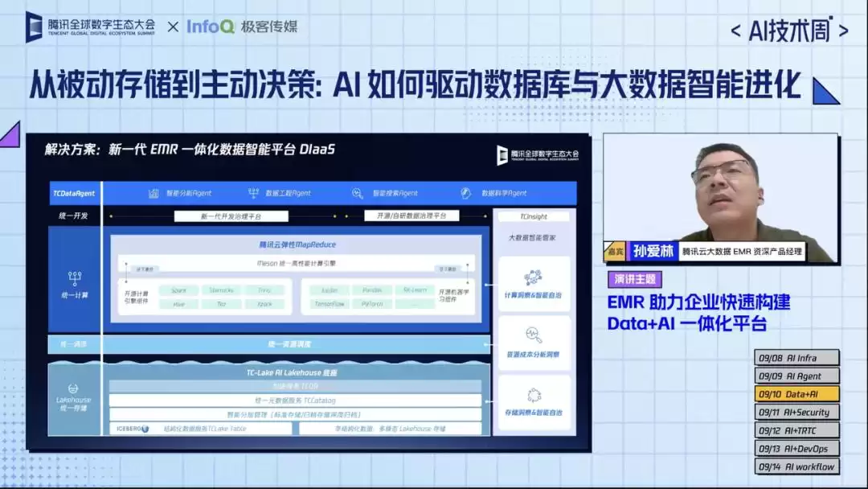Click the Meson 统一高性能计算引擎 bar

pyautogui.click(x=296, y=264)
